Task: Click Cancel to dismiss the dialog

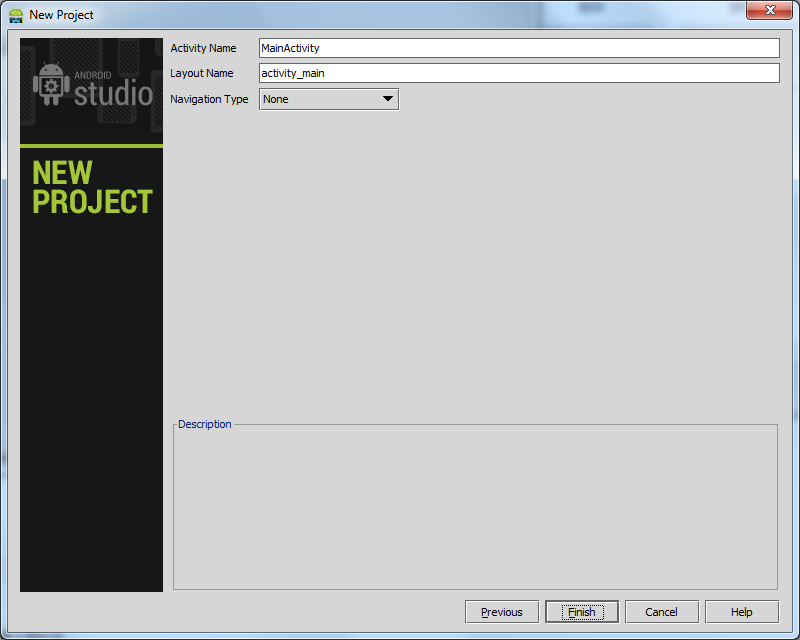Action: tap(661, 611)
